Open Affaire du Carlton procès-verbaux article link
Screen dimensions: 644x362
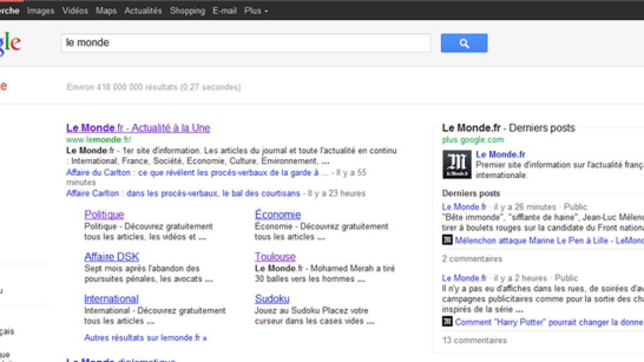coord(197,173)
